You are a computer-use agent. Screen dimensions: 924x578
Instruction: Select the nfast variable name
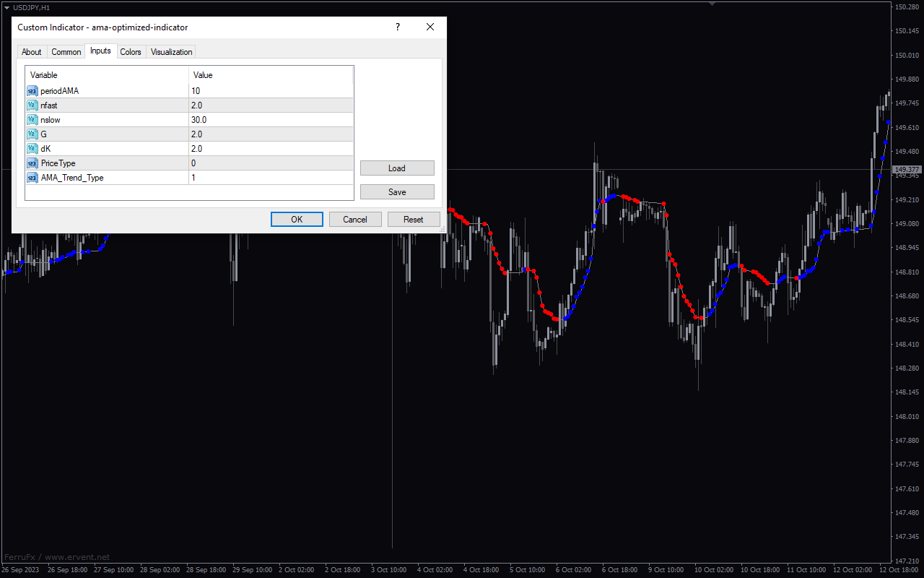[x=49, y=105]
